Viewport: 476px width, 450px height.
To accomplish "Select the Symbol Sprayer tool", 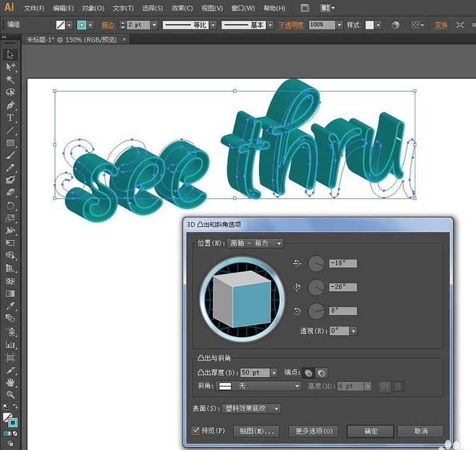I will tap(10, 332).
